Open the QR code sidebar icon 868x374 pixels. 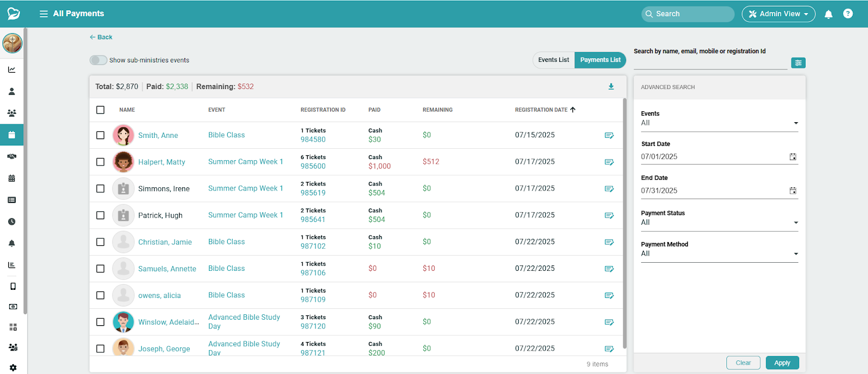click(13, 327)
